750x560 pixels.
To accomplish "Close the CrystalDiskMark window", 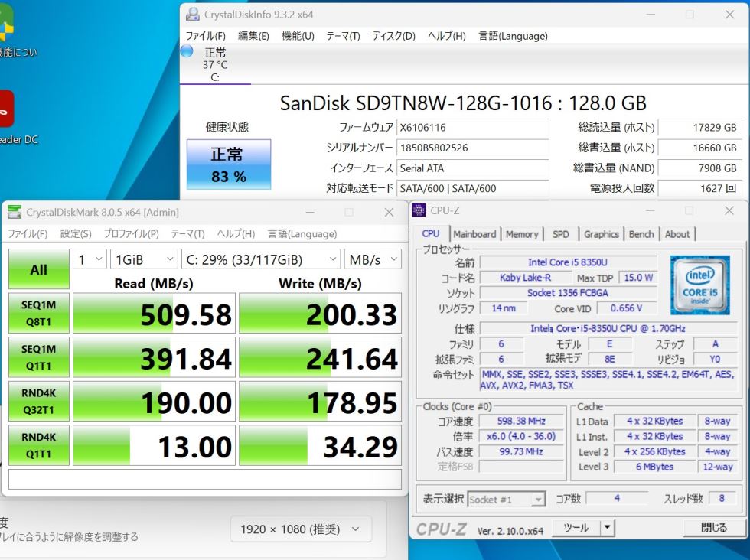I will [x=389, y=213].
